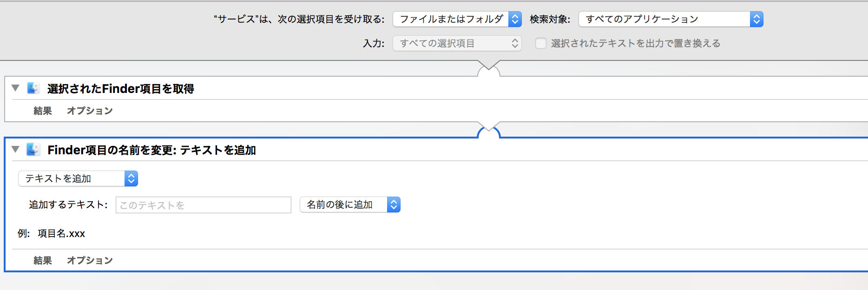Open the 名前の後に追加 position dropdown
The width and height of the screenshot is (868, 290).
(349, 204)
